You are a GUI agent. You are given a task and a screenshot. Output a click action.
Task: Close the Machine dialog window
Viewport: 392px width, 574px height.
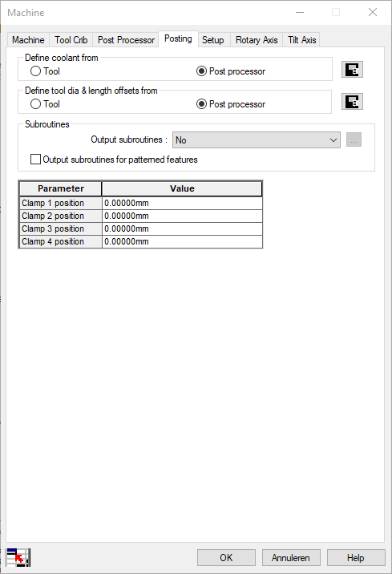tap(373, 13)
